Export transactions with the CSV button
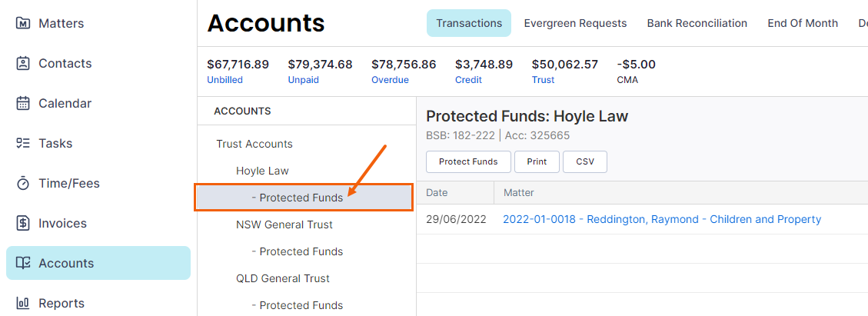 click(585, 161)
